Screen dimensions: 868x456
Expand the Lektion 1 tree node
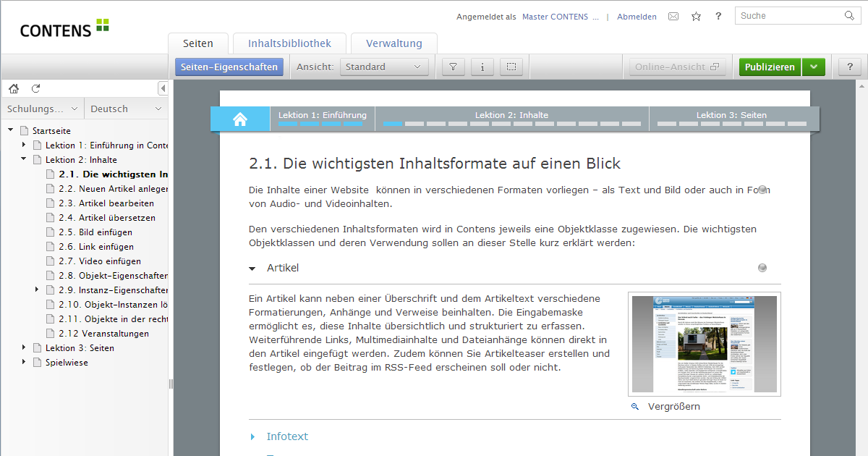[x=24, y=145]
